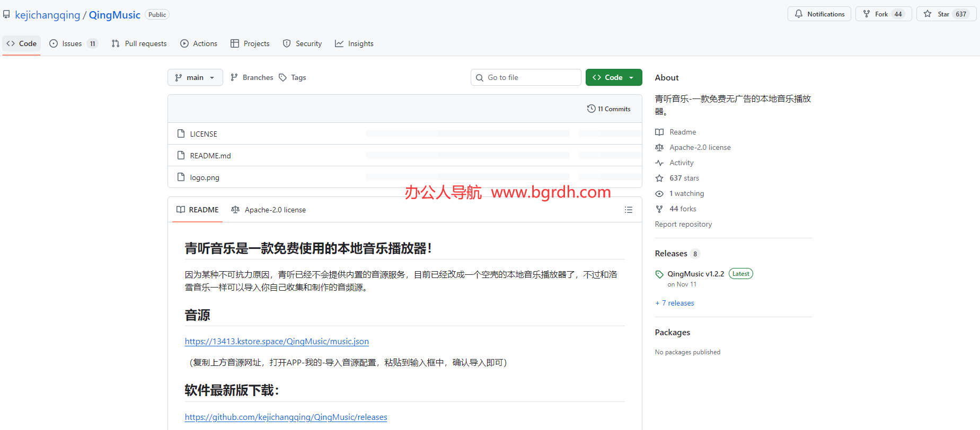Open the QingMusic repository link
Image resolution: width=980 pixels, height=430 pixels.
[114, 15]
